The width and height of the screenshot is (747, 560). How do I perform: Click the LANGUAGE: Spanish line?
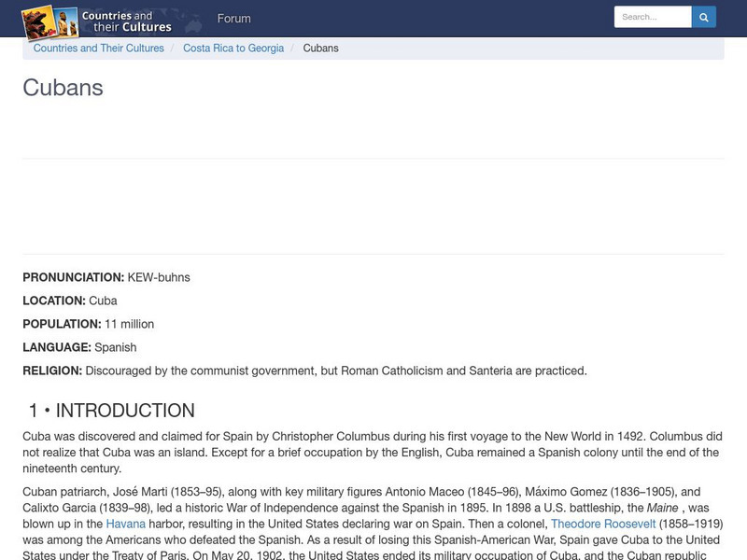point(79,347)
